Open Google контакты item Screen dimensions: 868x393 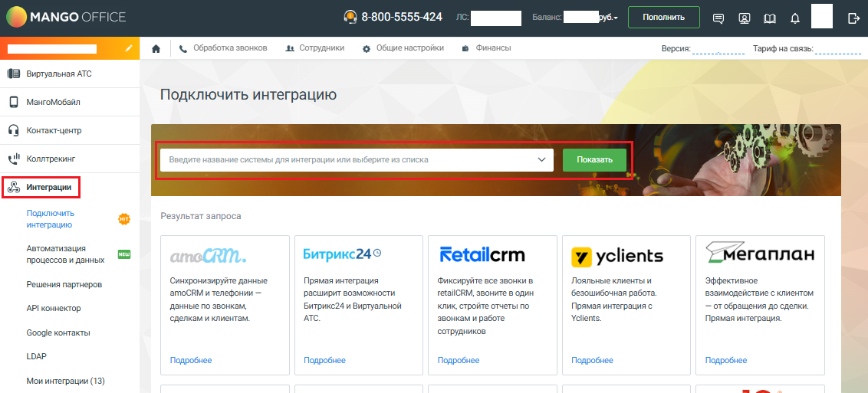tap(58, 332)
